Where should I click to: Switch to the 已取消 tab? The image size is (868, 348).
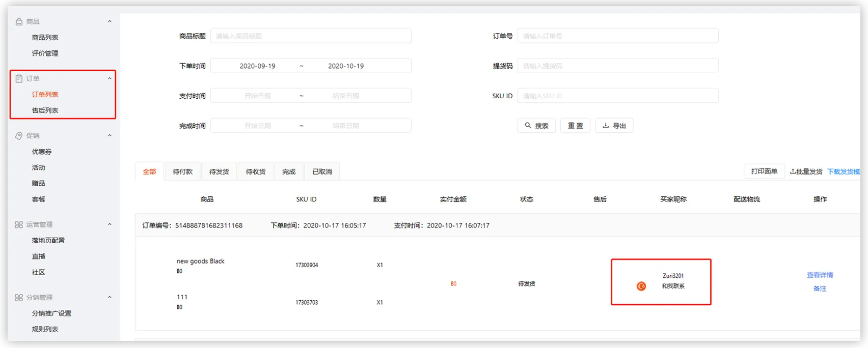pyautogui.click(x=322, y=171)
